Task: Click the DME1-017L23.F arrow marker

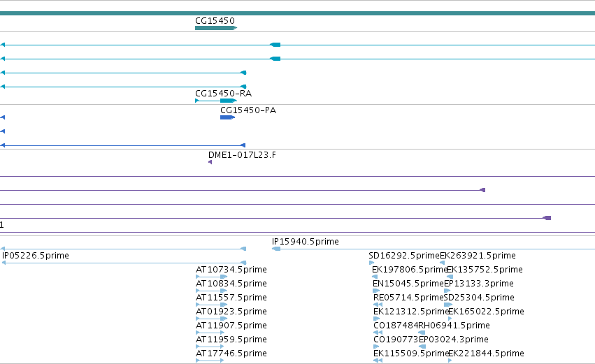Action: pyautogui.click(x=210, y=162)
